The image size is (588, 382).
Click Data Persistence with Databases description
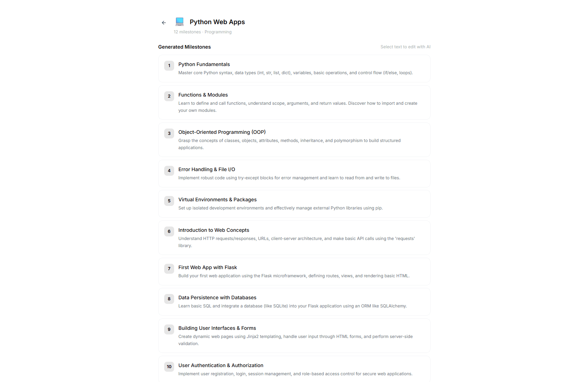point(292,306)
